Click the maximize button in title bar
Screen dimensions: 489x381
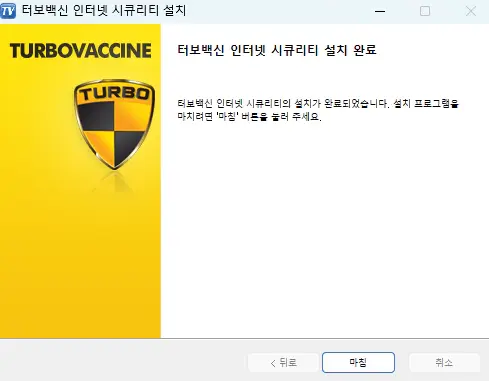tap(425, 11)
